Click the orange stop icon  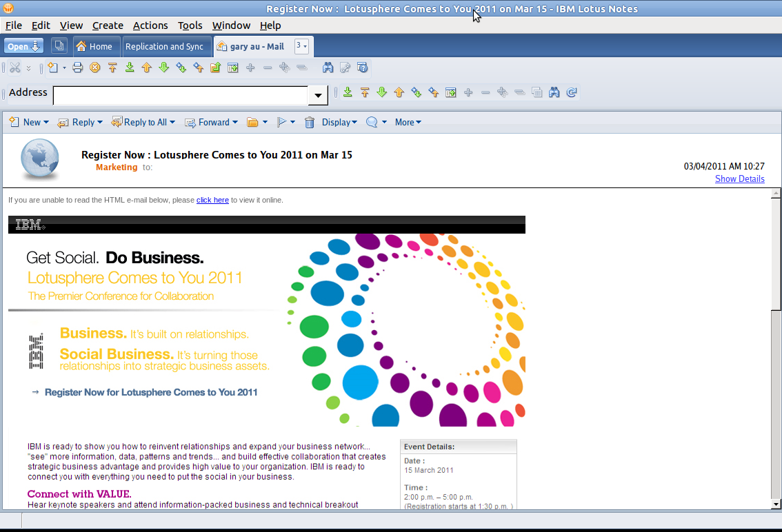click(94, 68)
